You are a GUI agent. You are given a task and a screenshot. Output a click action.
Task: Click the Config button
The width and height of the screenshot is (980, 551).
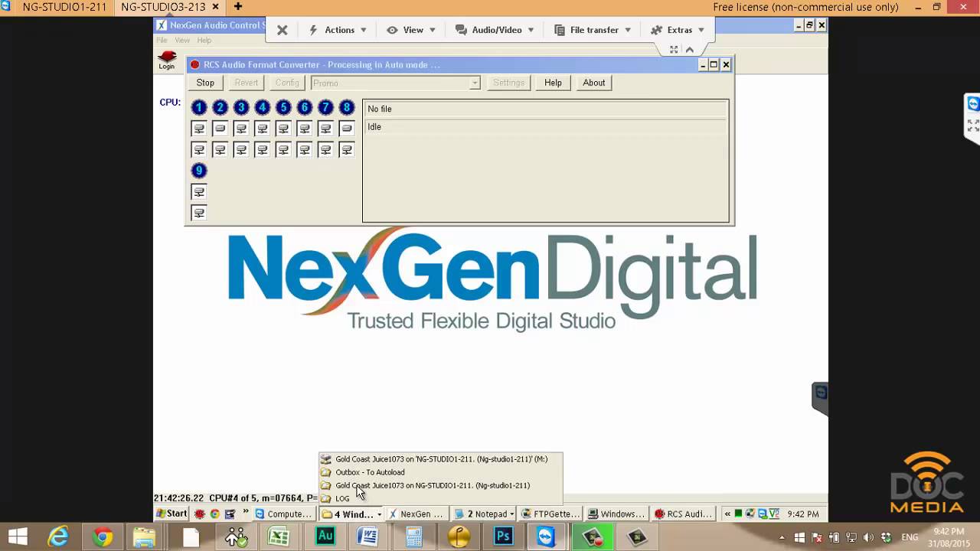[x=287, y=83]
